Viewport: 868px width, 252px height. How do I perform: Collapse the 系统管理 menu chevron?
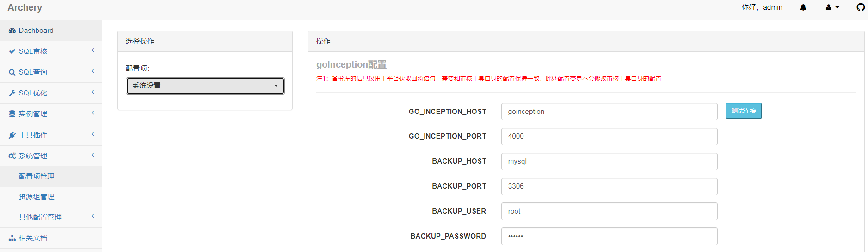click(x=93, y=155)
